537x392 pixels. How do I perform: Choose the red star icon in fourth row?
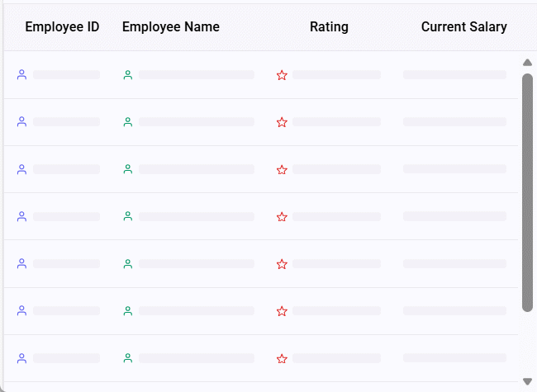282,217
